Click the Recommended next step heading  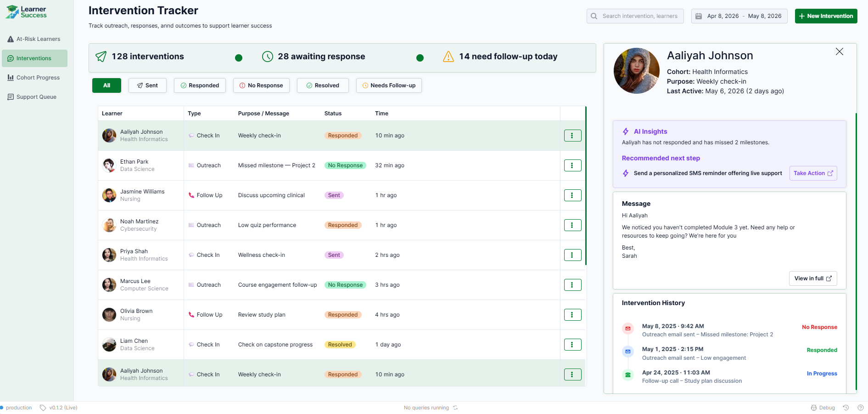661,158
